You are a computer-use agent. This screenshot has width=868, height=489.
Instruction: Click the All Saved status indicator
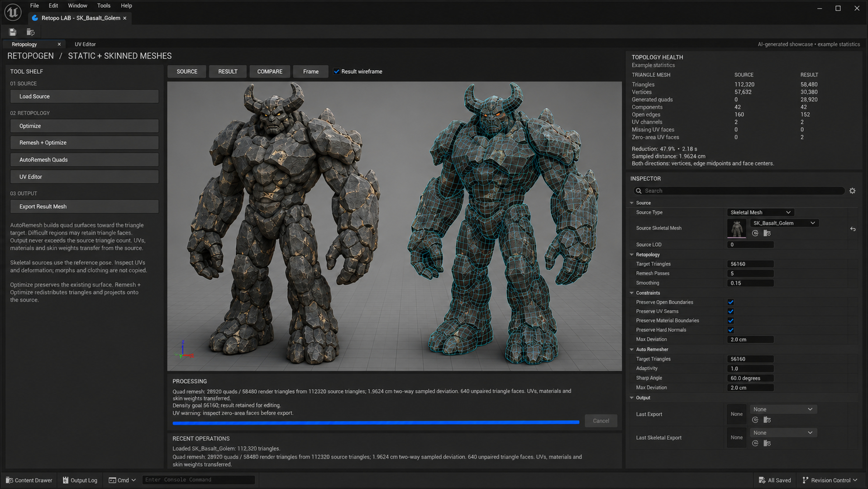775,480
